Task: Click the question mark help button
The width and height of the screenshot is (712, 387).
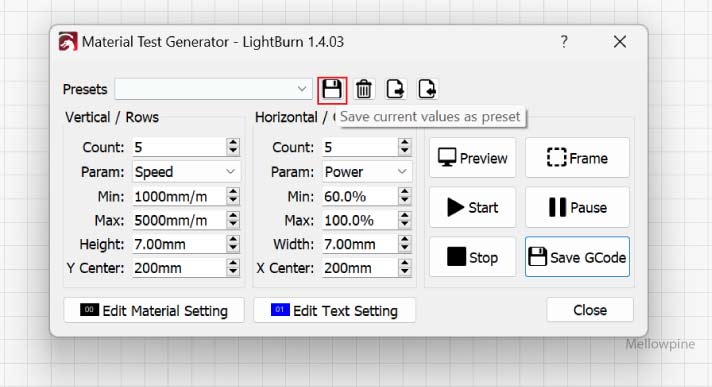Action: (564, 42)
